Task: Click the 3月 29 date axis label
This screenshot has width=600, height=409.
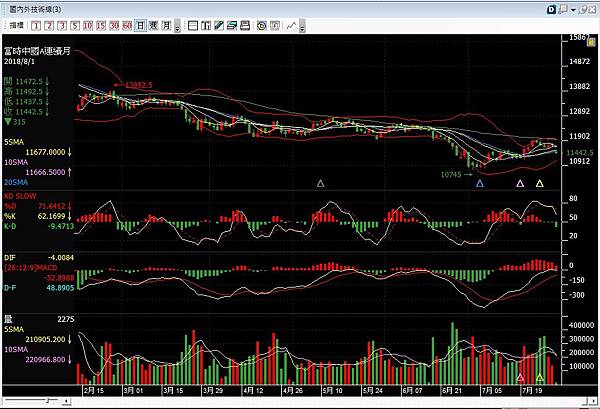Action: 213,391
